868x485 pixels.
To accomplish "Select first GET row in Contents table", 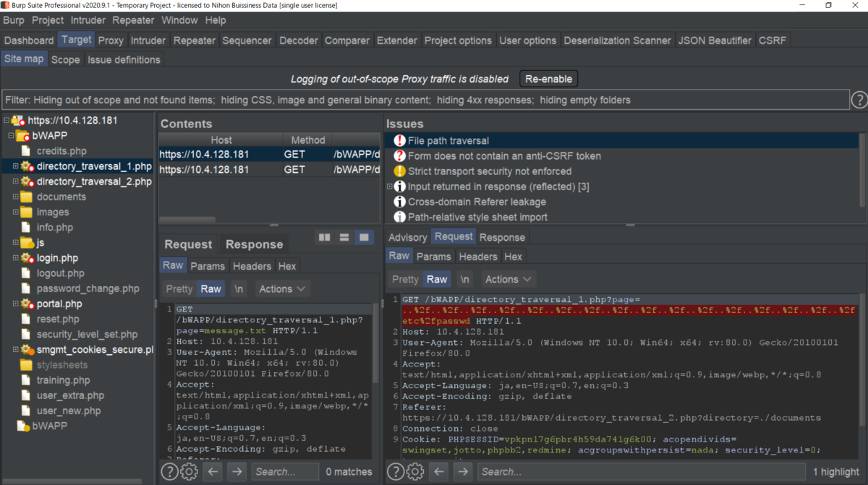I will [x=269, y=154].
